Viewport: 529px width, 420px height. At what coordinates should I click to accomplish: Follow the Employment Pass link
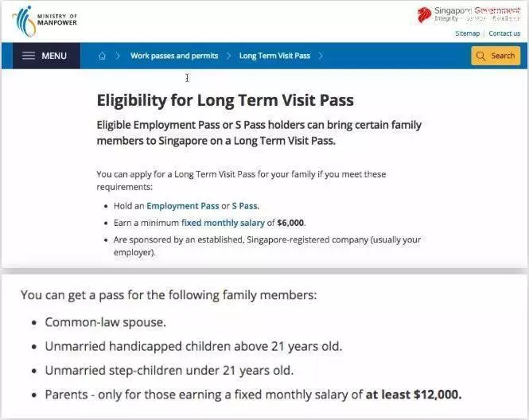(182, 206)
